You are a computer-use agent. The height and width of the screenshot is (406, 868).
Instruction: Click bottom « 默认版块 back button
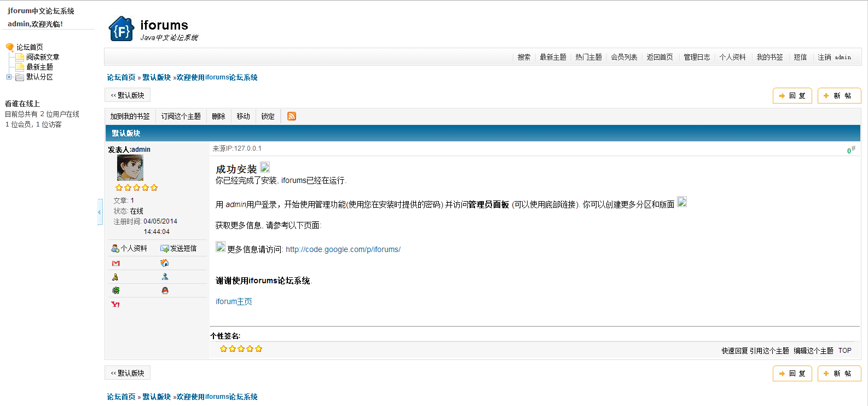point(128,373)
